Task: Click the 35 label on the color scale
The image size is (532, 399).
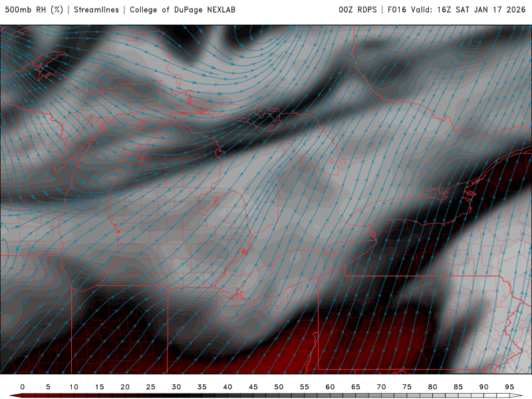Action: tap(202, 387)
